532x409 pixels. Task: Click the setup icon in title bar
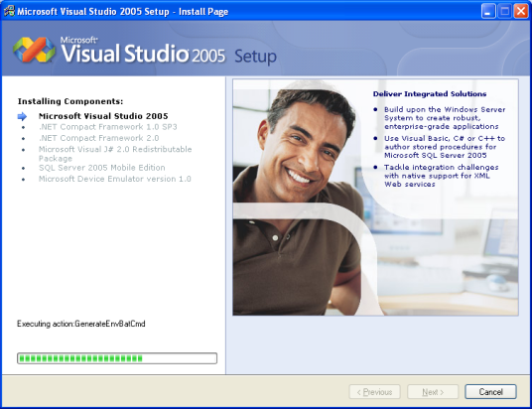[9, 11]
